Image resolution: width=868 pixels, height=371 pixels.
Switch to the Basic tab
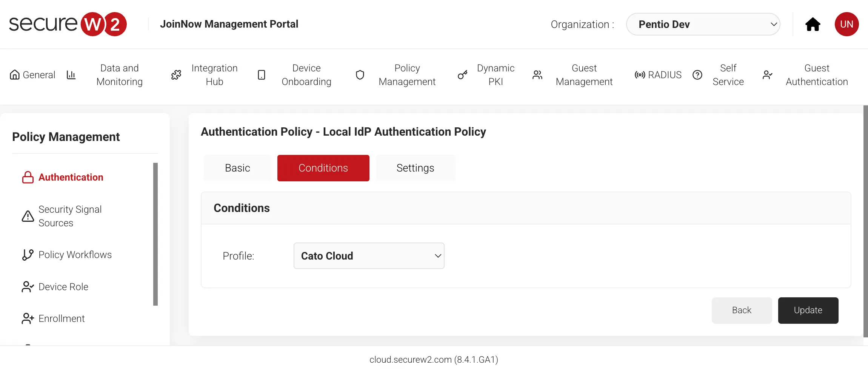click(x=237, y=168)
